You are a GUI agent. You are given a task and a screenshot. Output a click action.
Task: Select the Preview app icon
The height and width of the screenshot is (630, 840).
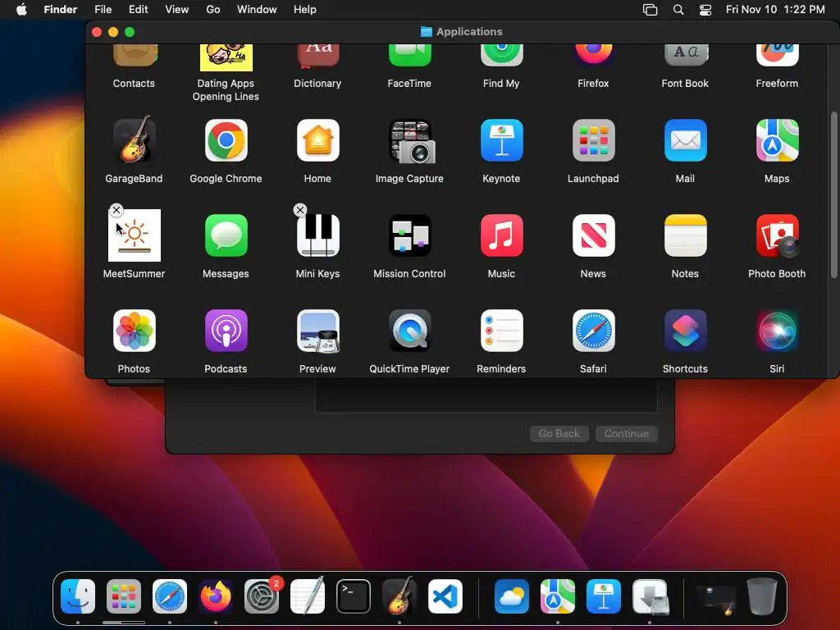coord(318,331)
